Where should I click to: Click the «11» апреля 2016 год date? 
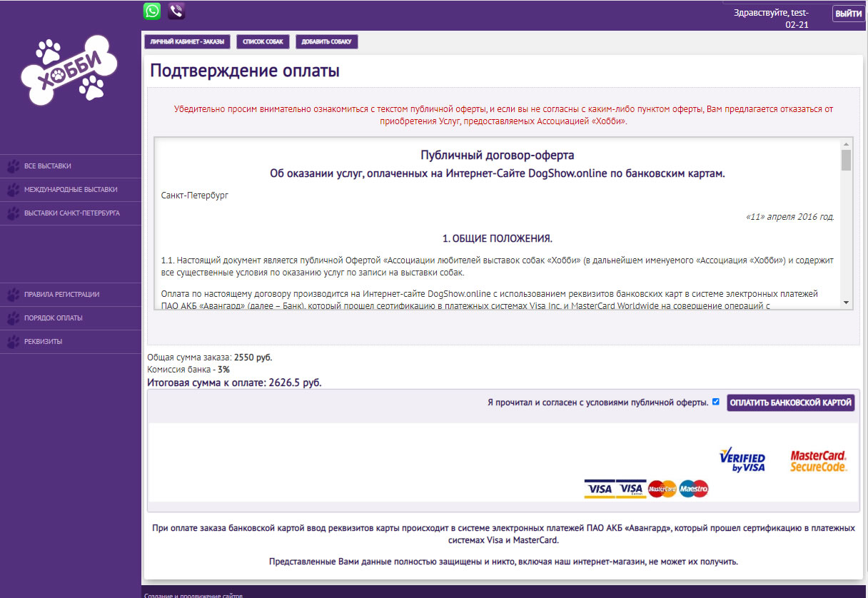(x=789, y=217)
